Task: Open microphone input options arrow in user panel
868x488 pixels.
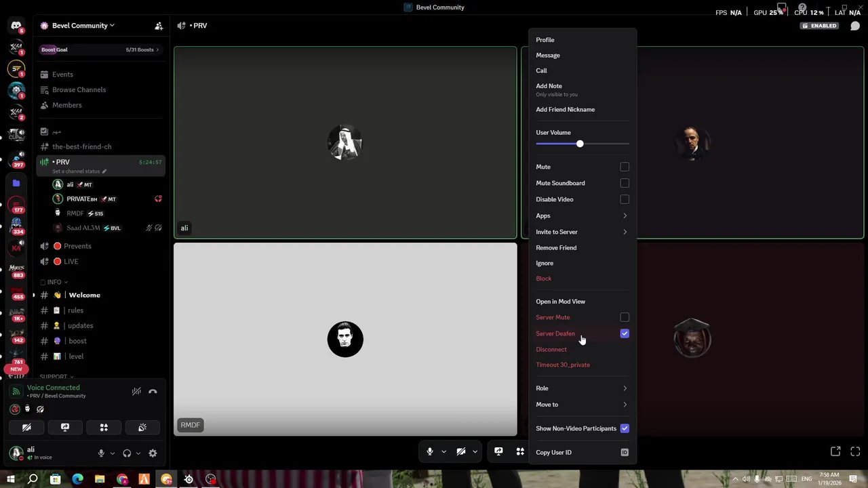Action: [x=112, y=453]
